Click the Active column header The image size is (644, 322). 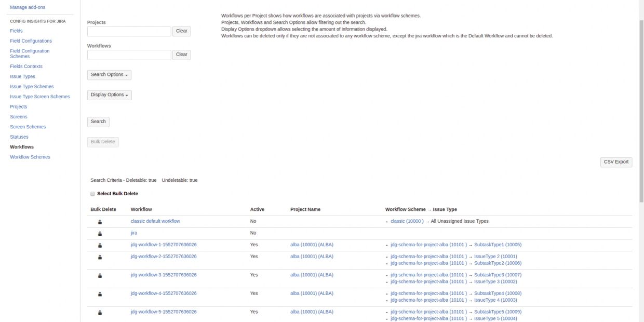[257, 209]
